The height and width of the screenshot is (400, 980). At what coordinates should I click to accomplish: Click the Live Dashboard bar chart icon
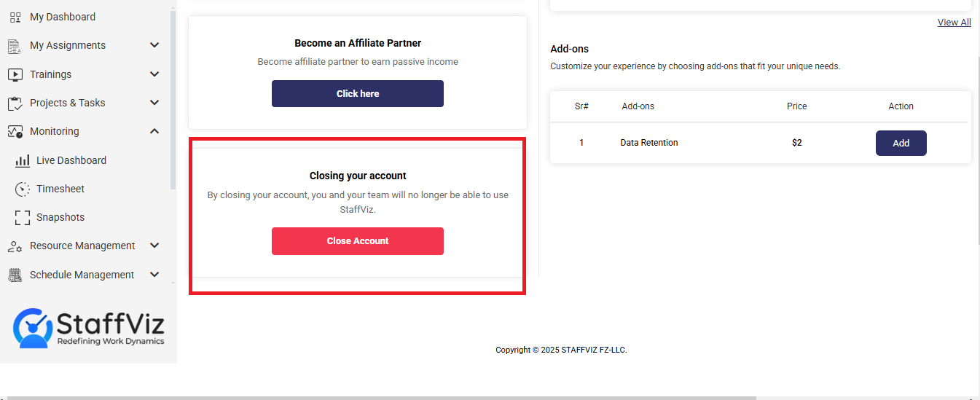tap(23, 160)
